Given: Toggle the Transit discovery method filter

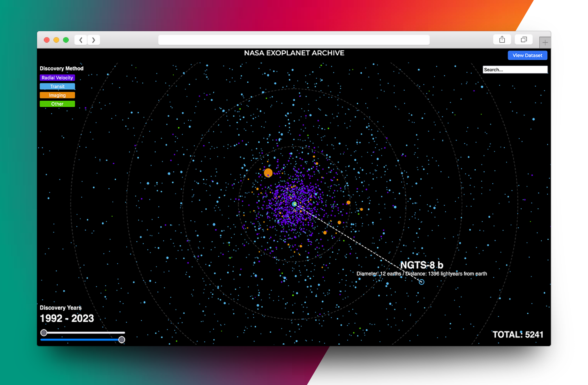Looking at the screenshot, I should [x=57, y=86].
